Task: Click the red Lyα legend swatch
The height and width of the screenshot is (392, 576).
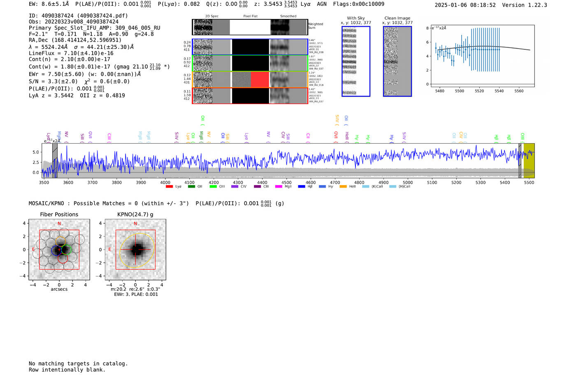Action: (x=169, y=187)
